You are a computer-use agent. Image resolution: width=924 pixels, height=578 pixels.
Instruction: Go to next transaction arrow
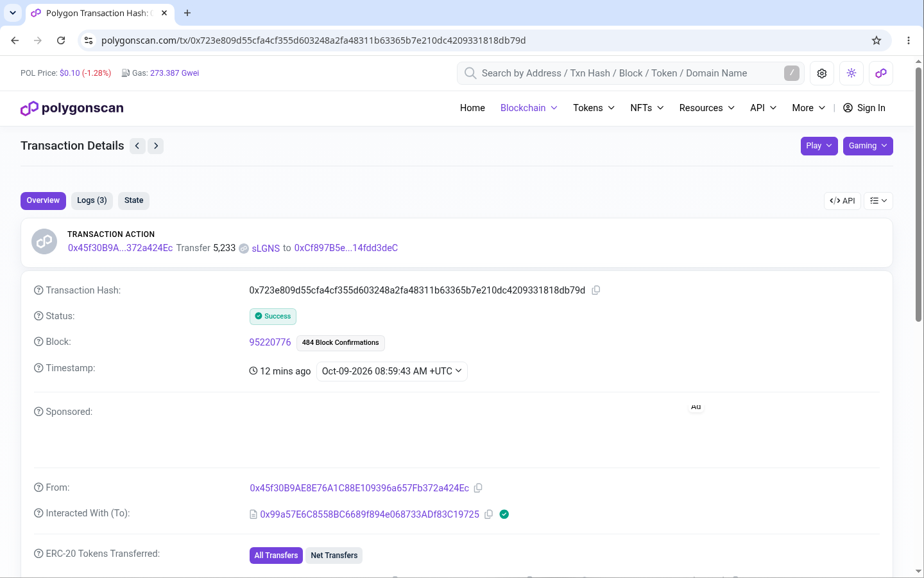point(156,146)
